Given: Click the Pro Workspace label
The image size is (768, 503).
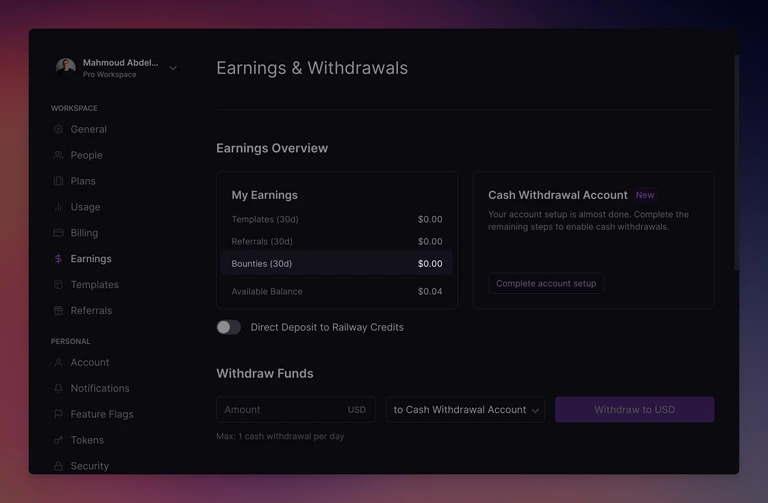Looking at the screenshot, I should click(x=110, y=74).
